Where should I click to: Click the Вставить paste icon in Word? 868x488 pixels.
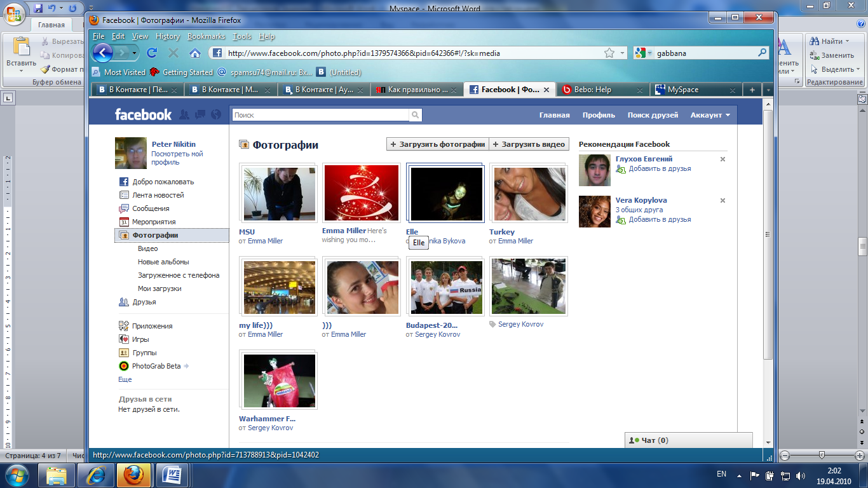click(x=22, y=46)
